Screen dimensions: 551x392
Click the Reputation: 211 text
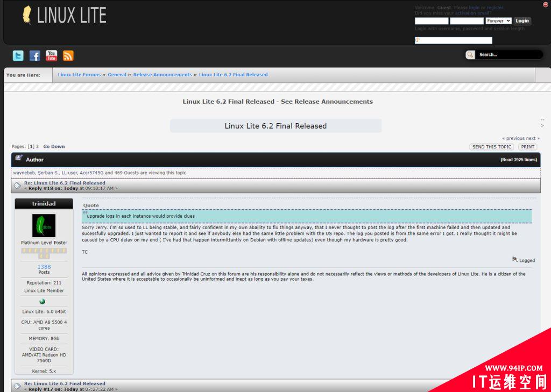click(x=44, y=283)
